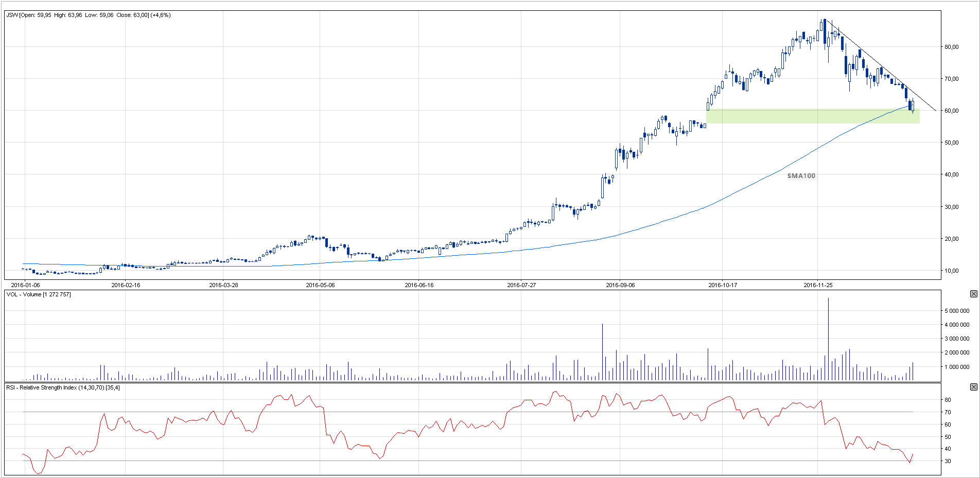Select the 2016-06-16 date on the time axis
The height and width of the screenshot is (478, 980).
click(419, 285)
